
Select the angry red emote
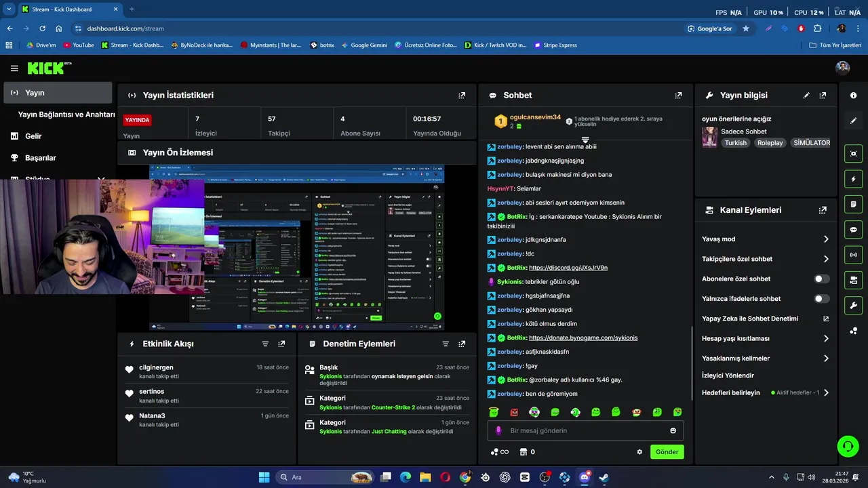tap(514, 412)
